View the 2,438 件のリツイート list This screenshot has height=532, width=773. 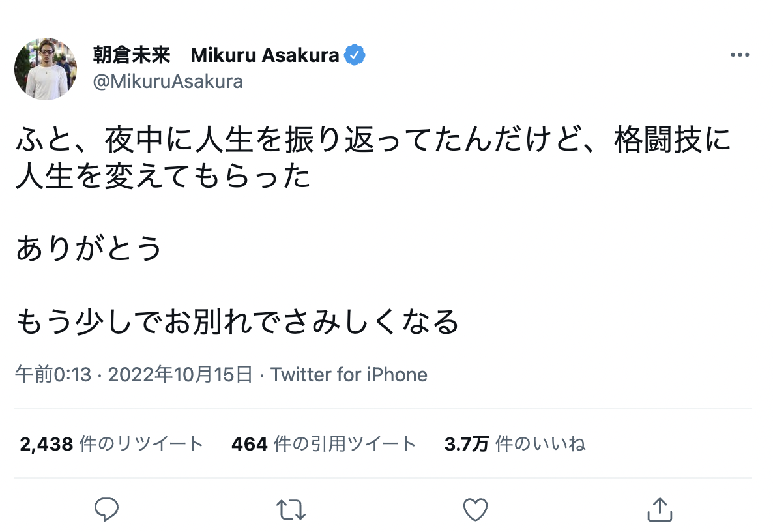[111, 445]
